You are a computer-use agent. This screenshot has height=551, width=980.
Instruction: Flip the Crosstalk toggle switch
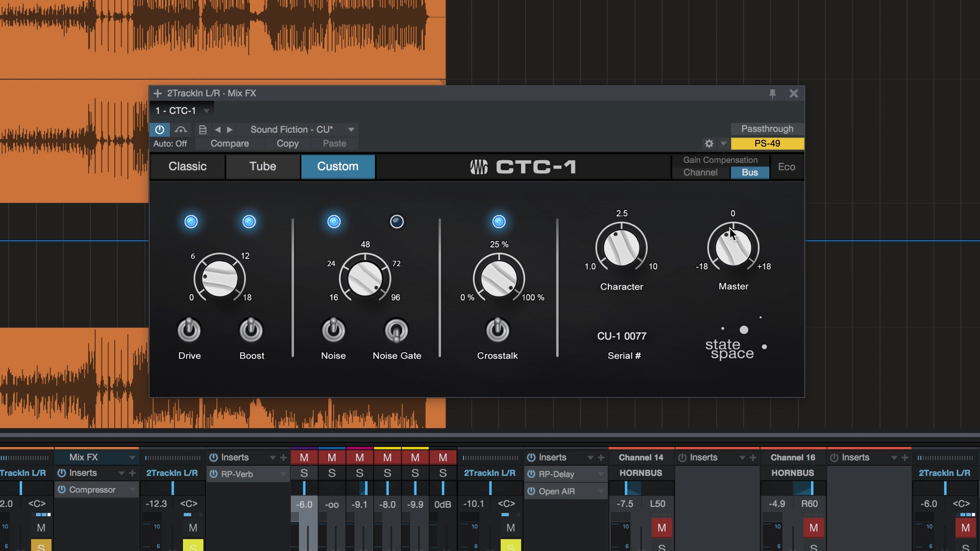[498, 330]
